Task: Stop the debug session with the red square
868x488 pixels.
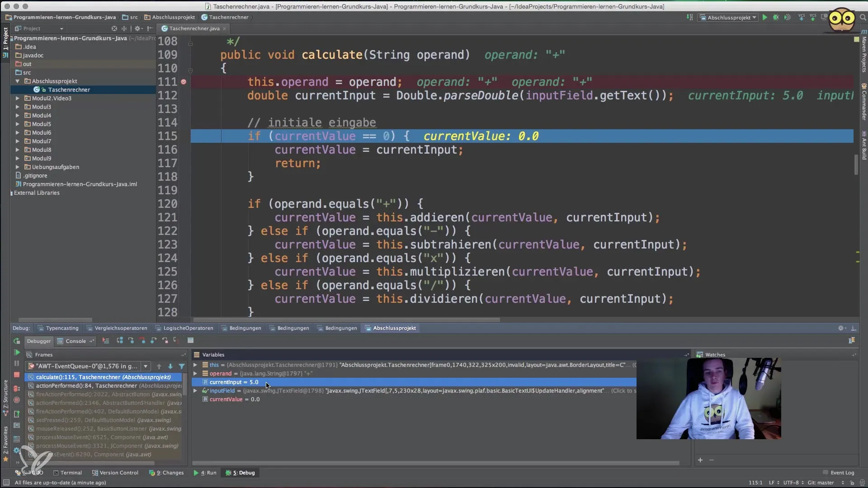Action: [x=17, y=375]
